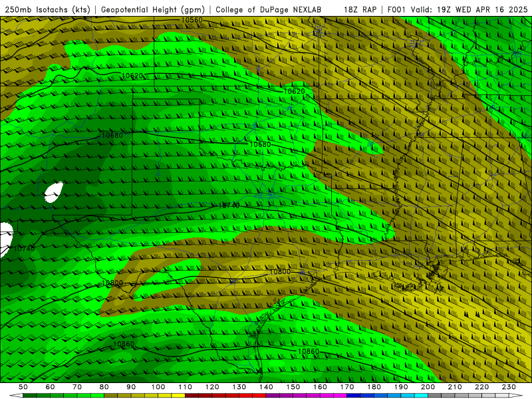The width and height of the screenshot is (532, 399).
Task: Click the colorbar value 200
Action: click(428, 387)
